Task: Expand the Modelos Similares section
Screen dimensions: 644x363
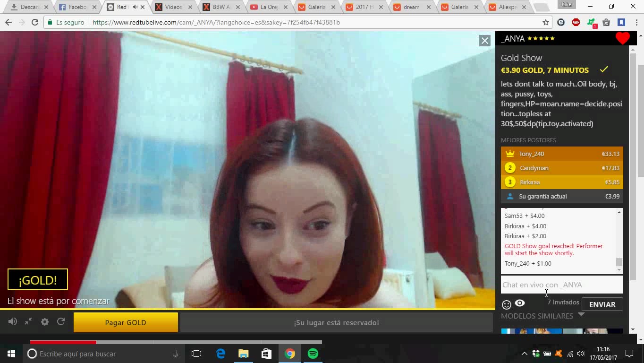Action: coord(581,315)
